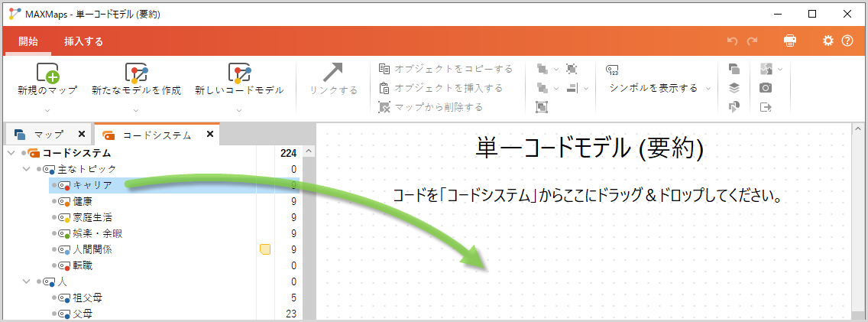Click the 単一コードモデル (要約) map title

[x=589, y=148]
